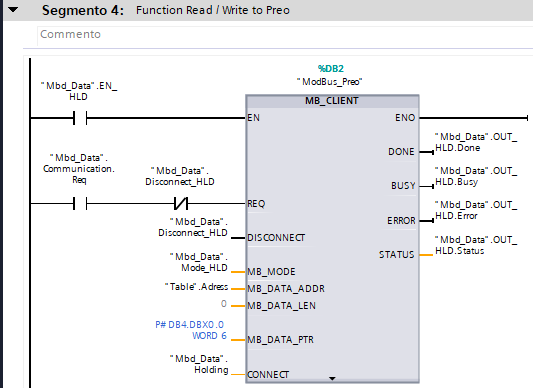
Task: Click the P# DB4.DBX0.0 WORD 6 pointer
Action: click(x=191, y=330)
